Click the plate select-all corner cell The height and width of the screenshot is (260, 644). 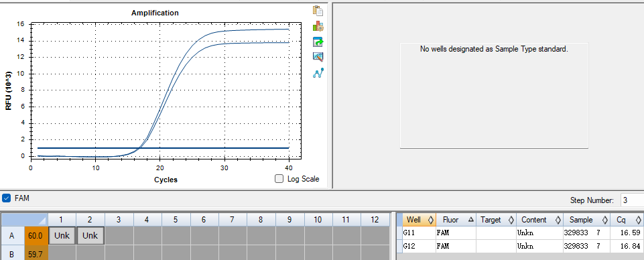click(x=25, y=220)
